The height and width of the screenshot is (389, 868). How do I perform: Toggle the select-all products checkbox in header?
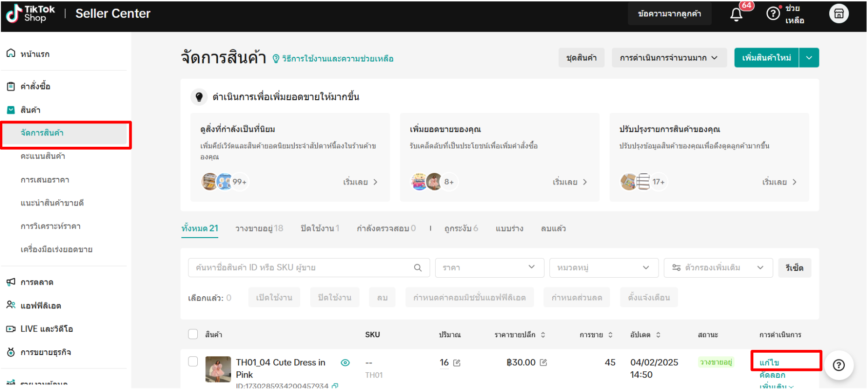pyautogui.click(x=193, y=334)
